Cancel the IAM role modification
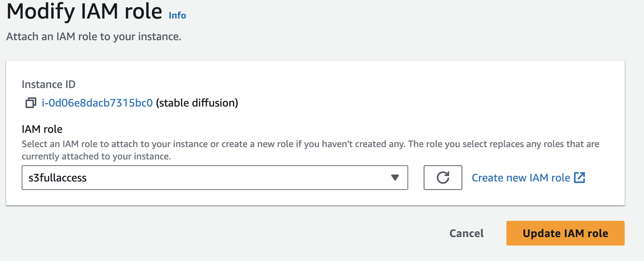 tap(466, 233)
